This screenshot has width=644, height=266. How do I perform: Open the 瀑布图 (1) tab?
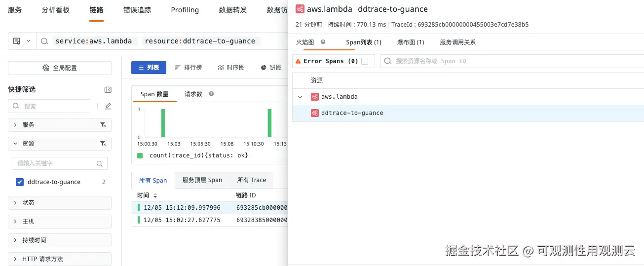411,42
